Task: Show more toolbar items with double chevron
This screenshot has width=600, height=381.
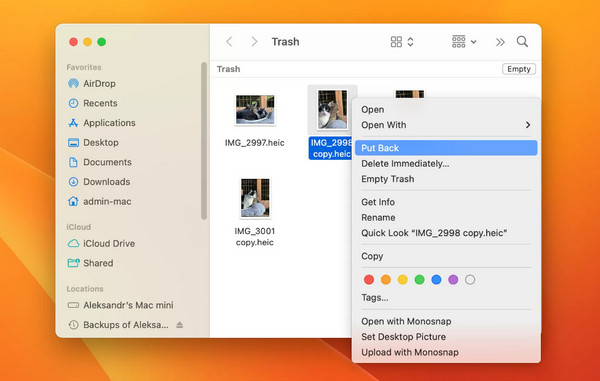Action: [500, 42]
